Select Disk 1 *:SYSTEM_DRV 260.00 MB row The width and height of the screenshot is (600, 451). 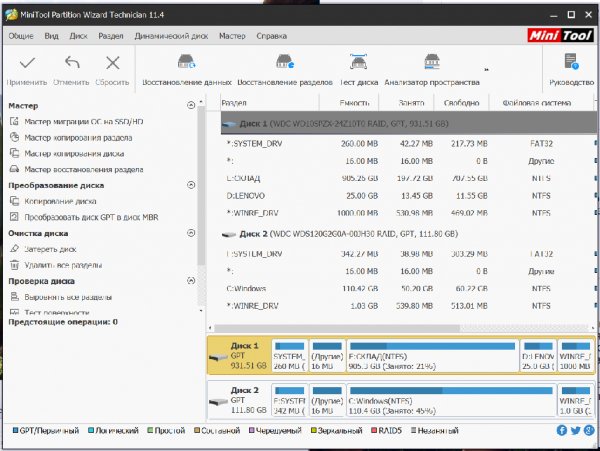409,144
